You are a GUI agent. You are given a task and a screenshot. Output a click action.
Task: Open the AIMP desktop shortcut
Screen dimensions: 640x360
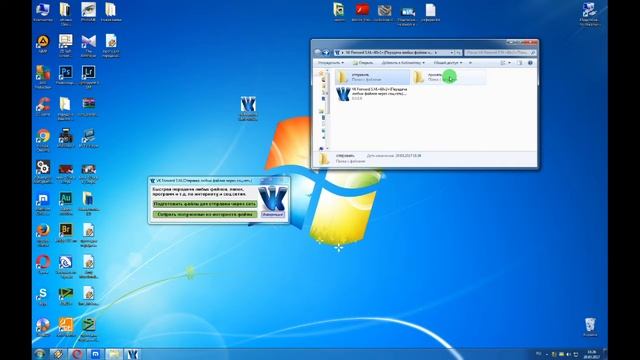click(x=43, y=44)
